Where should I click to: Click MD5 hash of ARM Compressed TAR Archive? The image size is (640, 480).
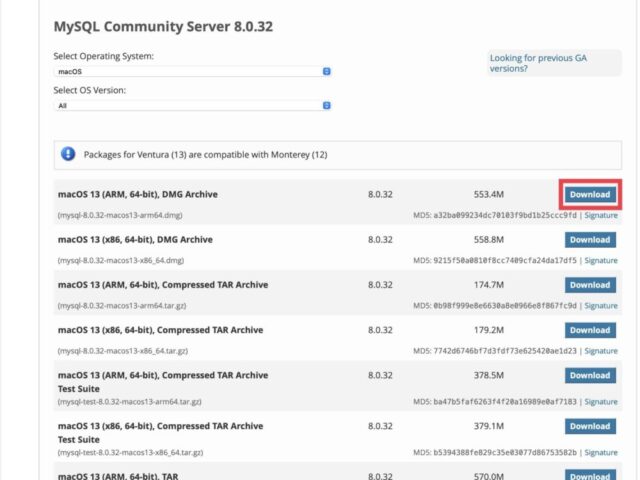(x=505, y=306)
